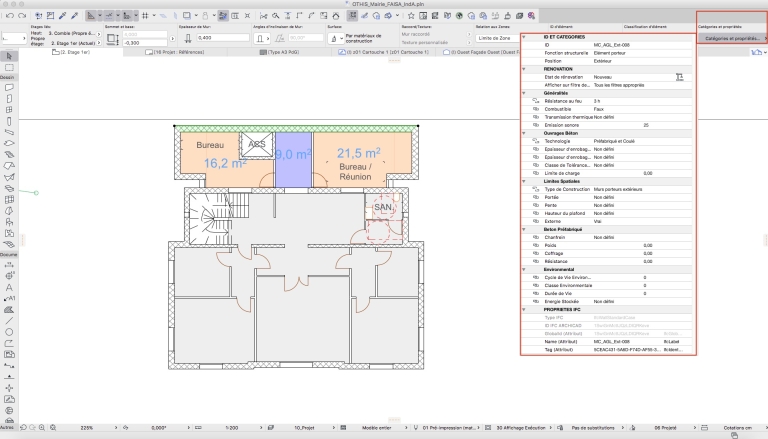Open the 1:200 scale menu
This screenshot has width=768, height=439.
232,428
